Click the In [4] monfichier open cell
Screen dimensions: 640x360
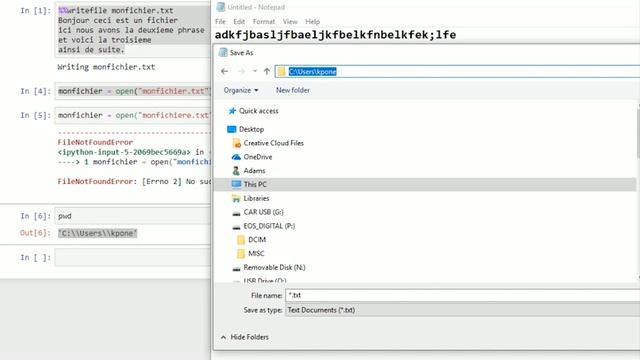[133, 91]
